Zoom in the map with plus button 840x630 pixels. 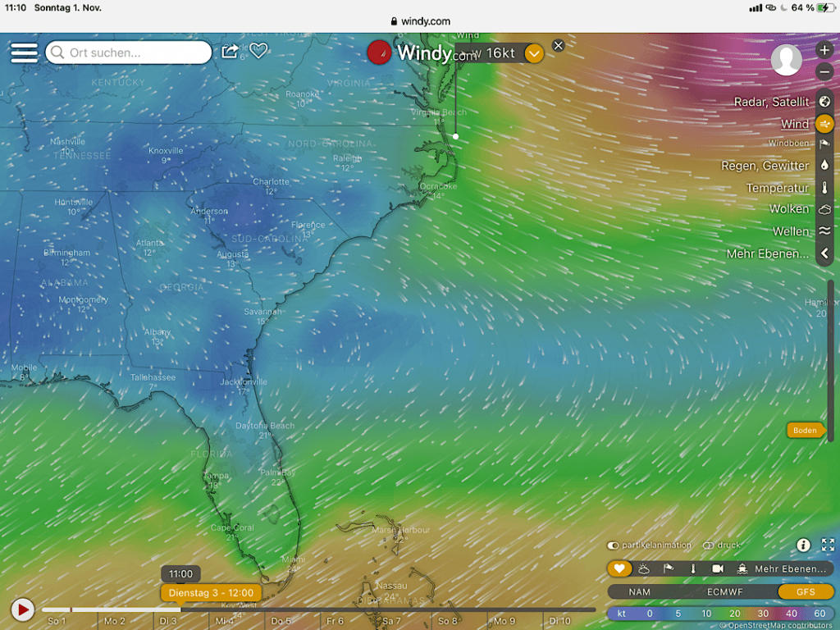point(824,50)
